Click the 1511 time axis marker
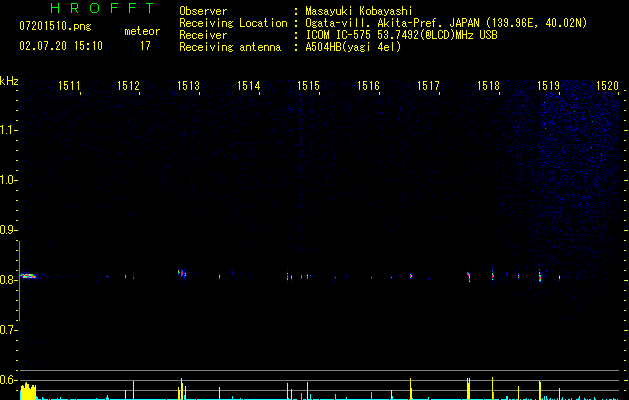Screen dimensions: 629x400 69,86
